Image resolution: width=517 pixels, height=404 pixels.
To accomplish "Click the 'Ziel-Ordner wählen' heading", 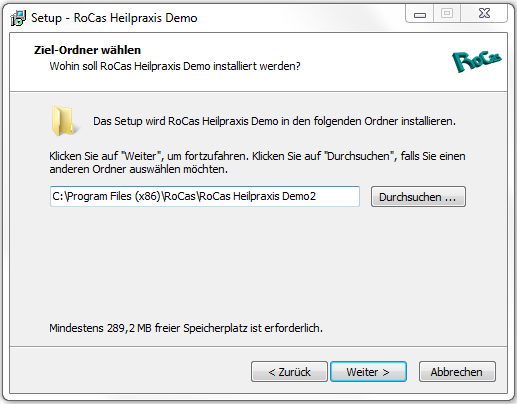I will click(87, 50).
